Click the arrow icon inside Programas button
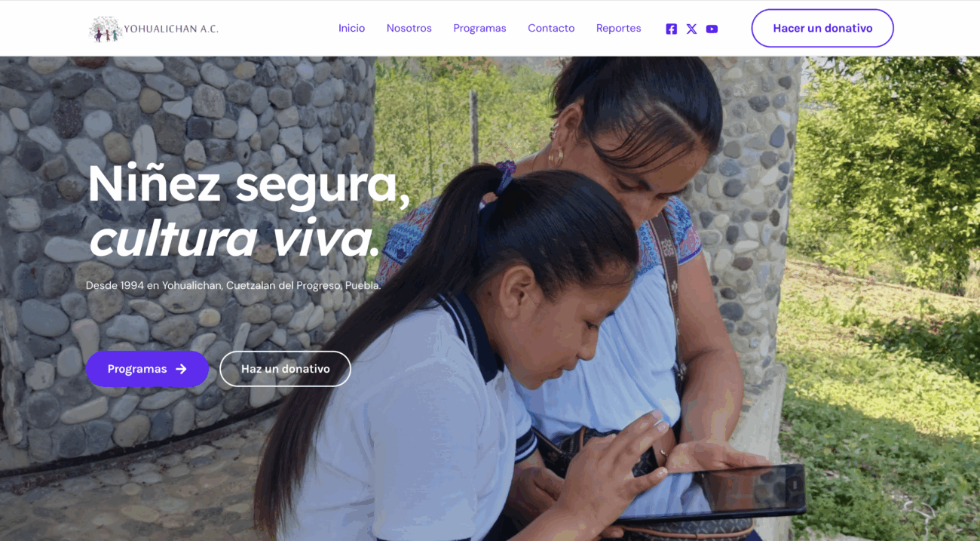The image size is (980, 541). (x=181, y=369)
